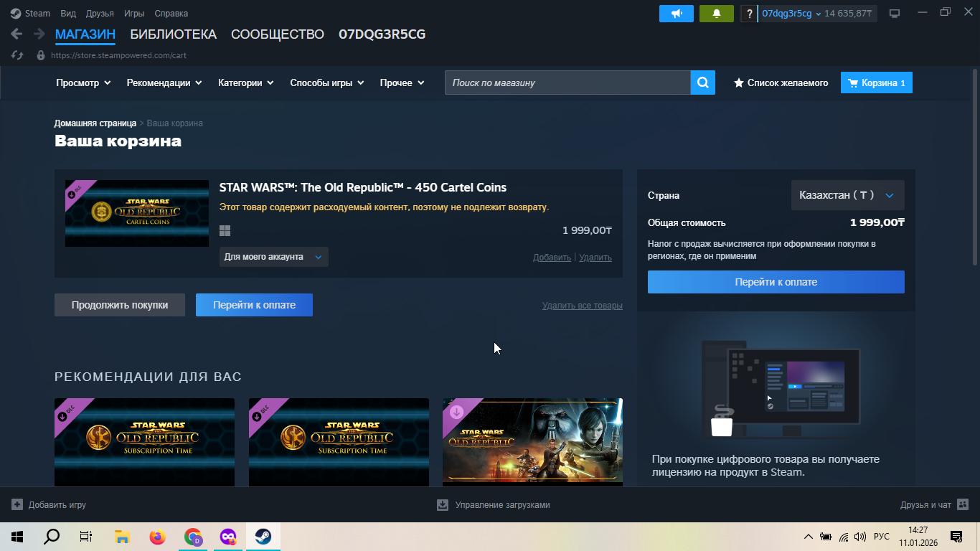Open the first Subscription Time recommendation thumbnail

[x=144, y=442]
